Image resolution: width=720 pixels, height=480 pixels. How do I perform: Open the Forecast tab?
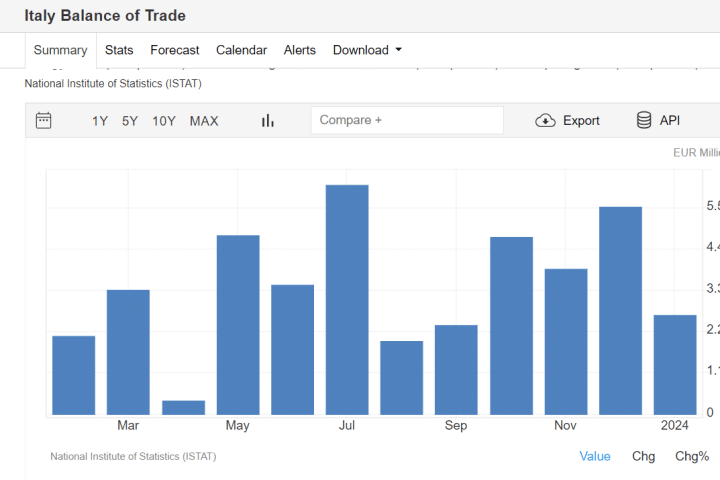(x=175, y=50)
